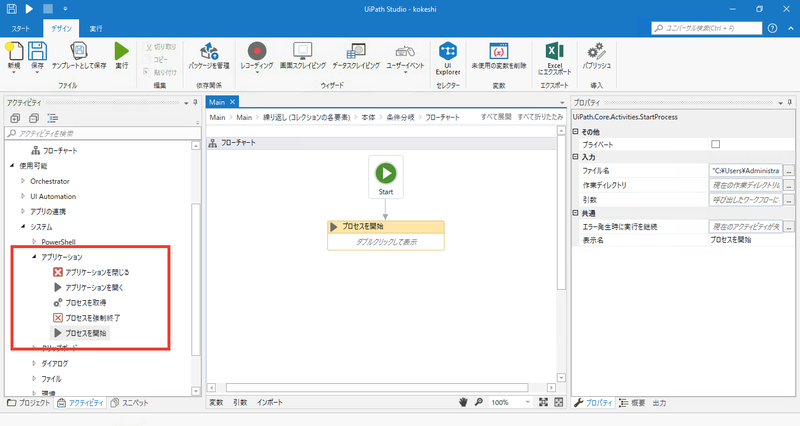Open 画面スクレイピング tool
The width and height of the screenshot is (800, 426).
(303, 55)
